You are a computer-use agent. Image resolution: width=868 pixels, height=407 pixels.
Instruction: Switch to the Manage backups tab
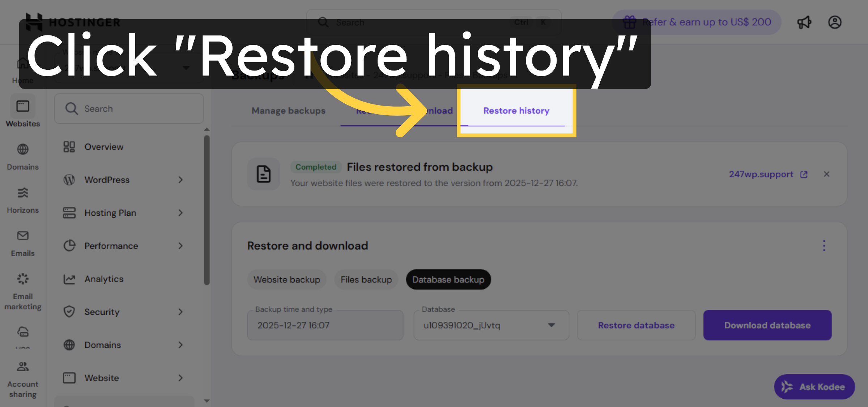288,111
